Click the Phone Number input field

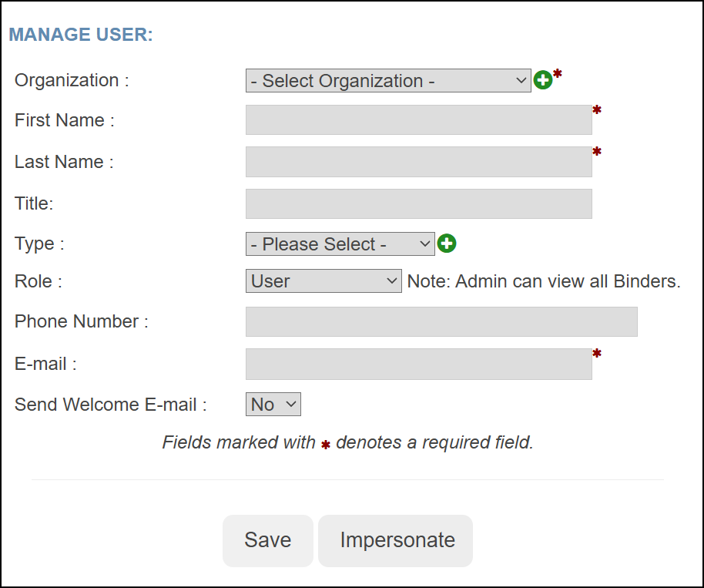(441, 321)
